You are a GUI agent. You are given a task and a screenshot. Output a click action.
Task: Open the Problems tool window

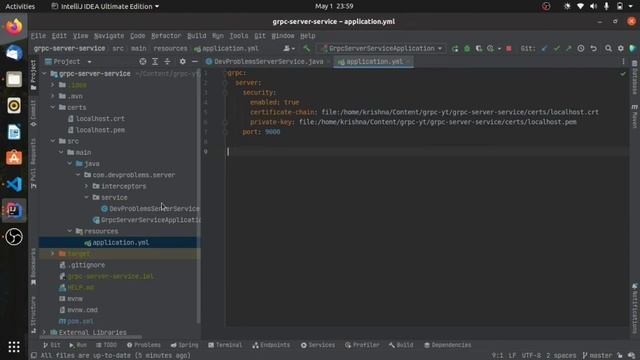pos(144,345)
